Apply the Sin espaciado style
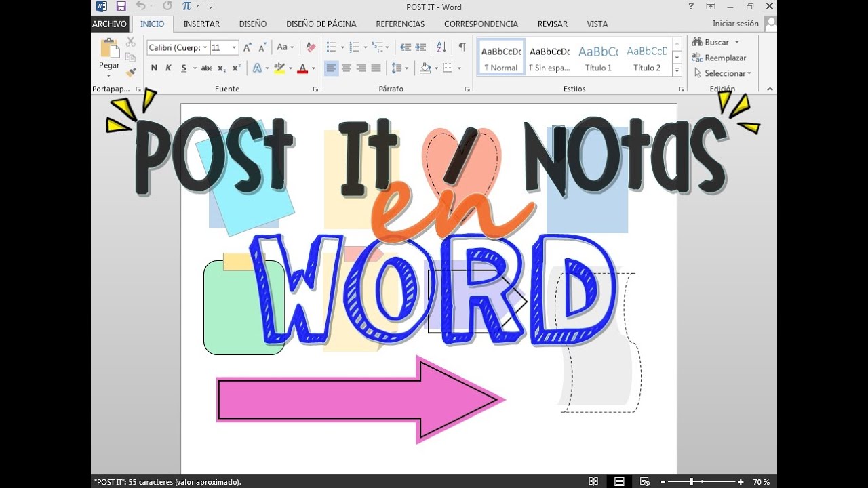This screenshot has height=488, width=868. point(549,57)
